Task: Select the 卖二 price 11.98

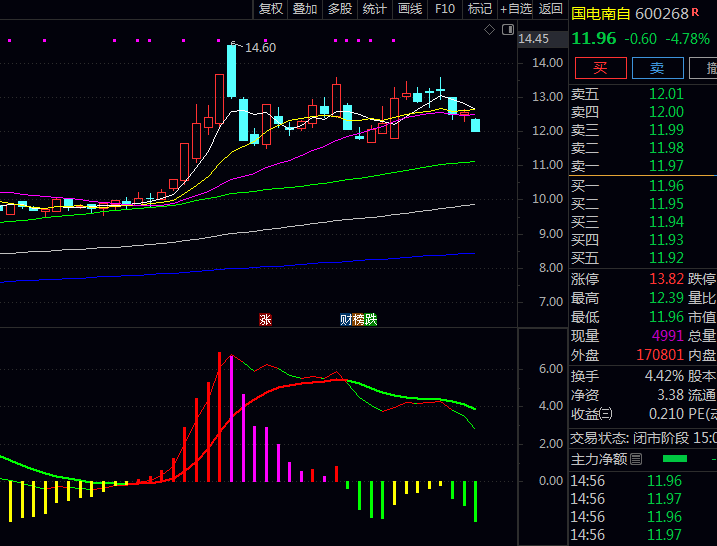Action: [x=666, y=148]
